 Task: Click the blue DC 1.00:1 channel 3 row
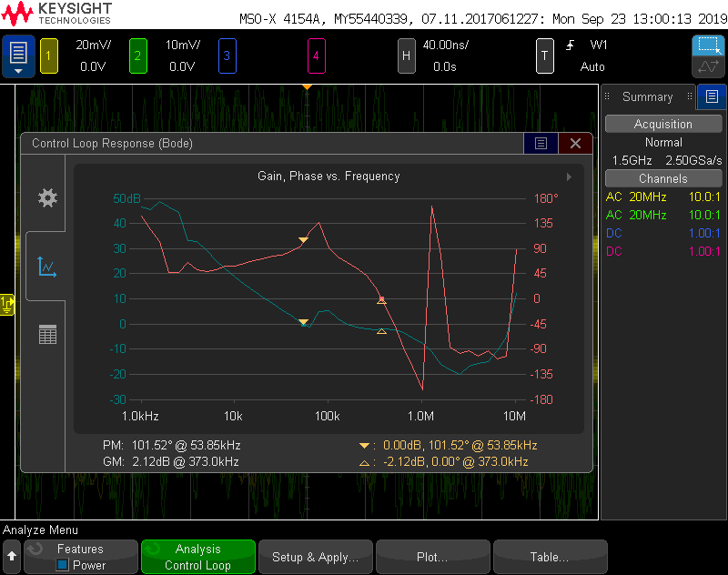pyautogui.click(x=663, y=233)
